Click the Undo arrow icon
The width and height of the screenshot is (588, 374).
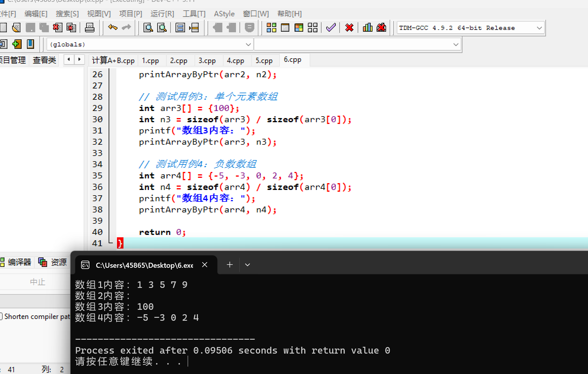(113, 28)
